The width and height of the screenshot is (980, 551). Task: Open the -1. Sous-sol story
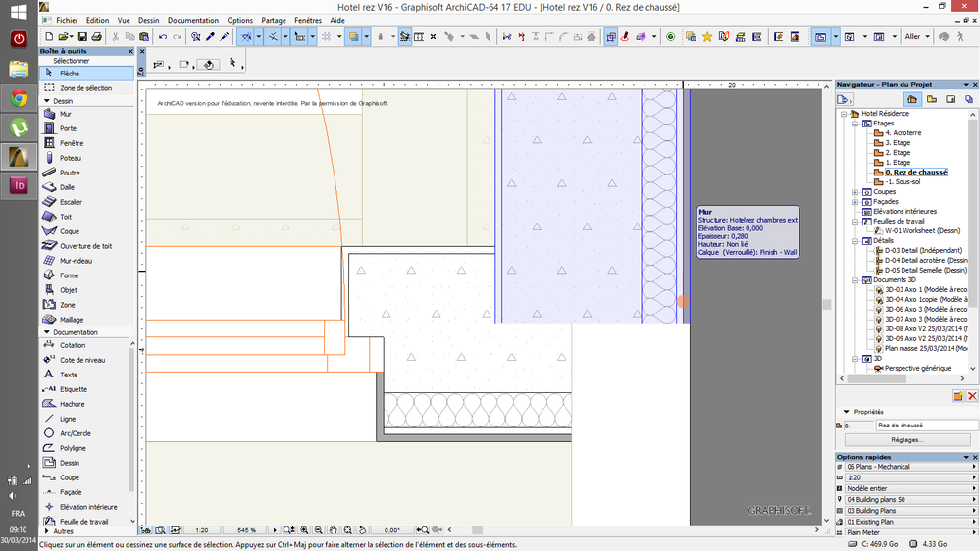[902, 182]
